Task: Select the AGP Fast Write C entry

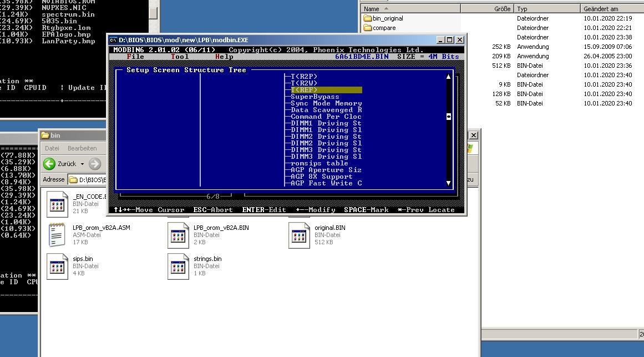Action: pyautogui.click(x=326, y=183)
